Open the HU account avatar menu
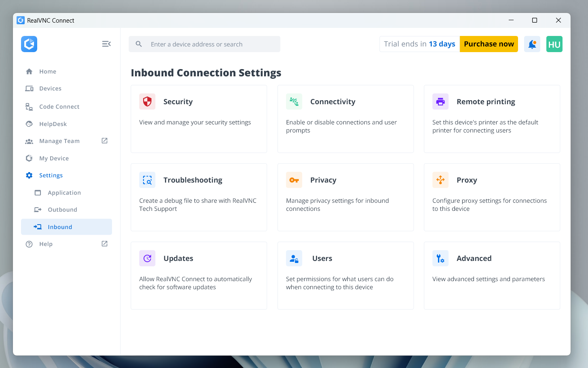588x368 pixels. [x=554, y=44]
